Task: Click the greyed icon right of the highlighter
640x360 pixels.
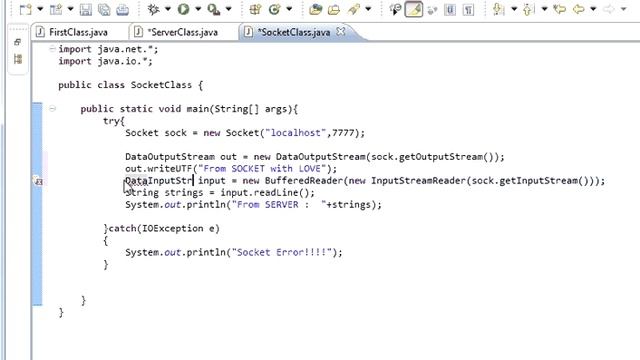Action: coord(432,9)
